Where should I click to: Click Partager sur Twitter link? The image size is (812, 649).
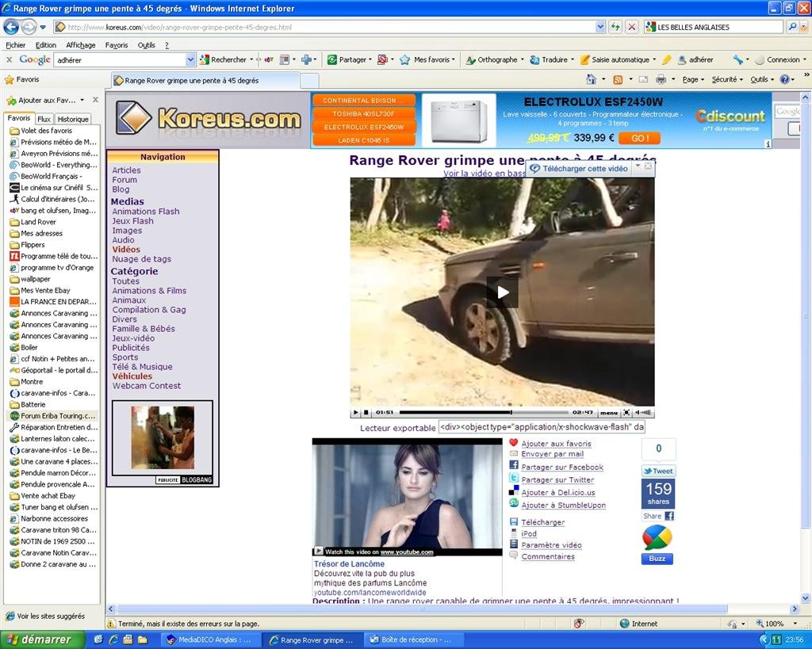(557, 479)
